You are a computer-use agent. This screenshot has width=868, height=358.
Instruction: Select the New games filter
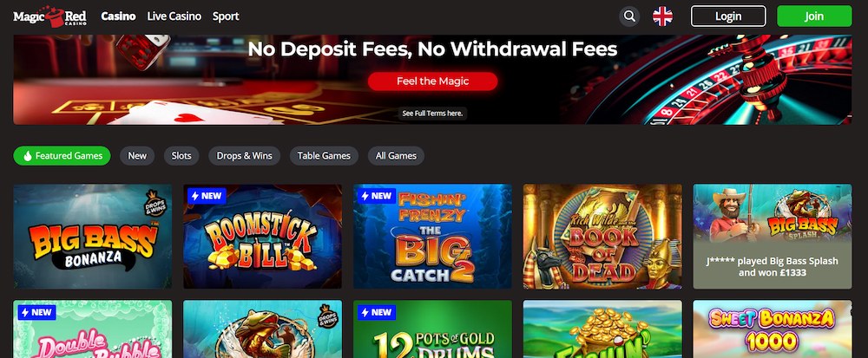[x=137, y=156]
